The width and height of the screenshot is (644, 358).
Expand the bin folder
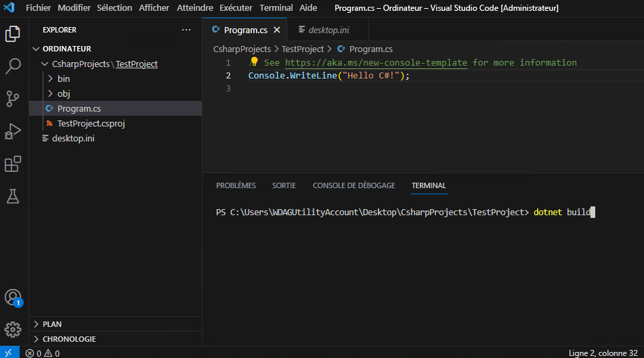point(50,79)
